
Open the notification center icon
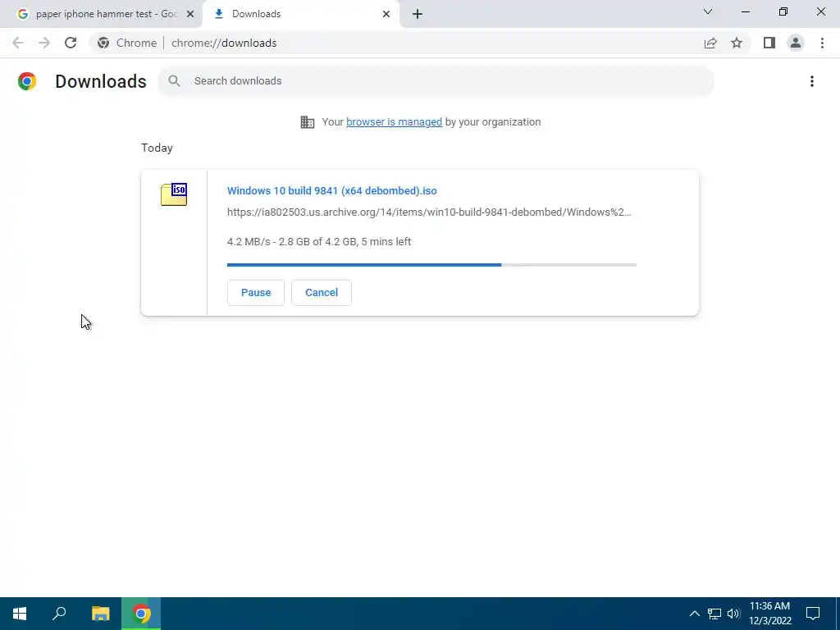(x=813, y=614)
